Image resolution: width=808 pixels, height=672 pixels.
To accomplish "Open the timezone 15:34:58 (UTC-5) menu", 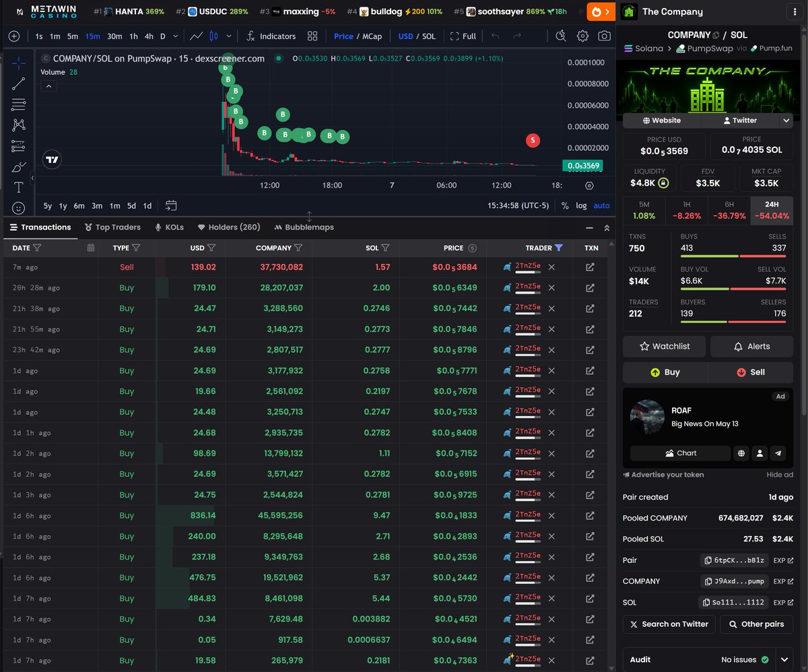I will pos(518,205).
